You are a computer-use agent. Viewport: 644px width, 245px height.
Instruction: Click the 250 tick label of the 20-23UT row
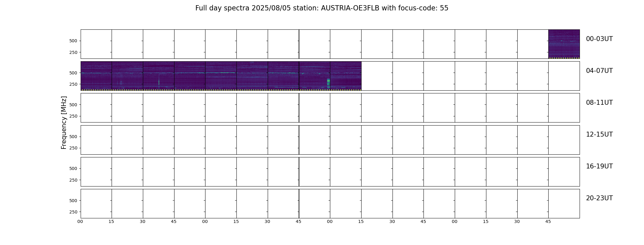73,212
